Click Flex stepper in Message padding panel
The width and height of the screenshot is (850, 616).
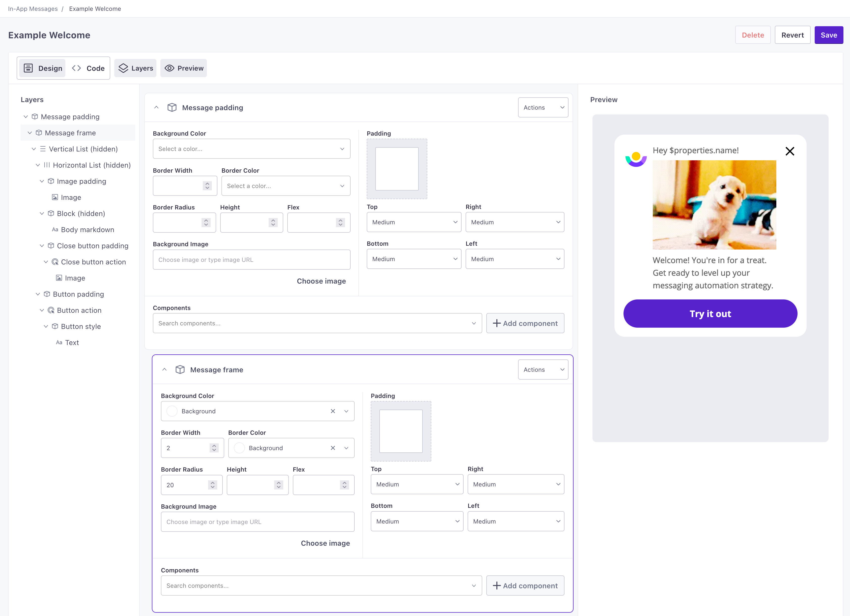pos(340,223)
